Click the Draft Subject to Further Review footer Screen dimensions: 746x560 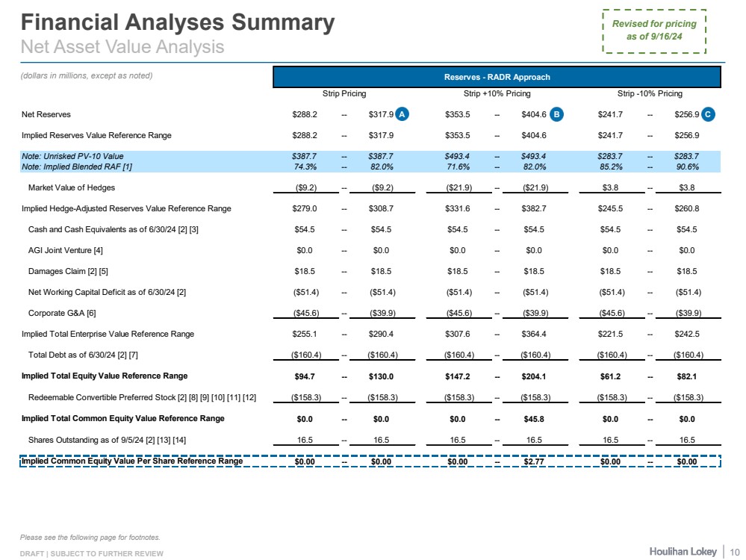point(91,553)
